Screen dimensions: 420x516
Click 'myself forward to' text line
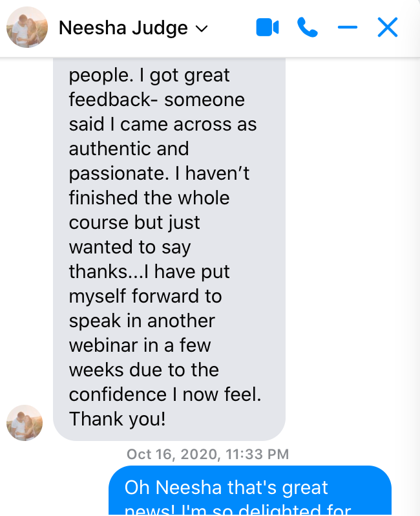tap(145, 296)
